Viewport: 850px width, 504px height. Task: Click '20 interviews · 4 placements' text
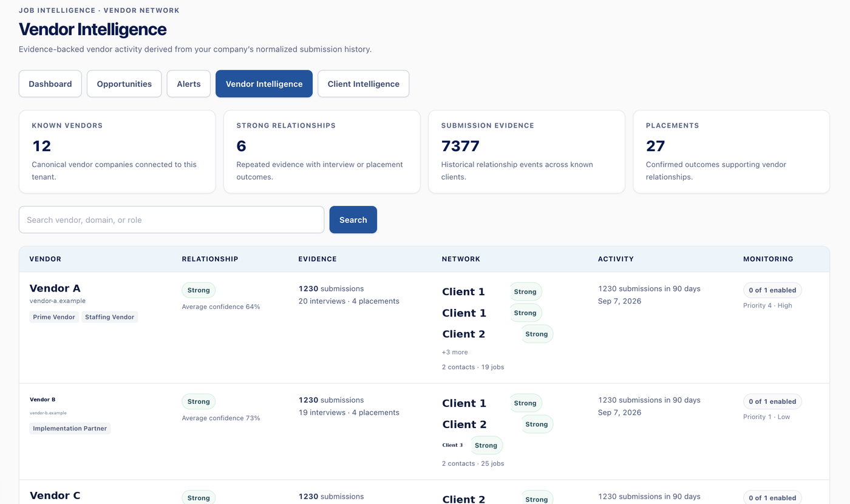pyautogui.click(x=349, y=301)
